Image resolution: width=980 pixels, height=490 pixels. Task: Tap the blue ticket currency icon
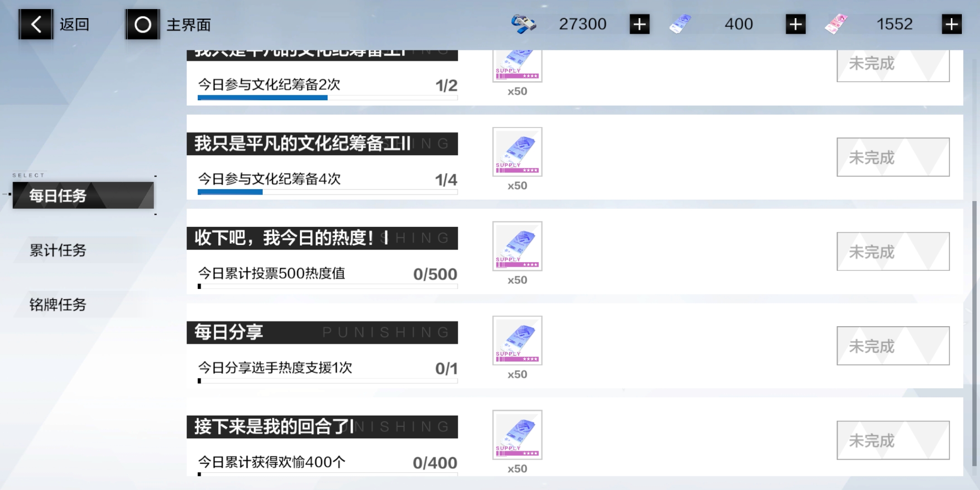(x=680, y=24)
